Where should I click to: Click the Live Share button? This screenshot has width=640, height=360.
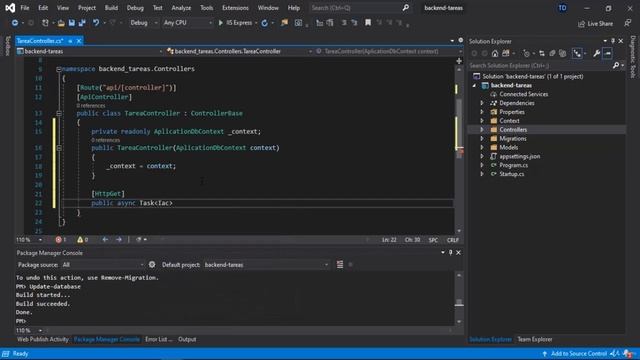click(x=596, y=24)
